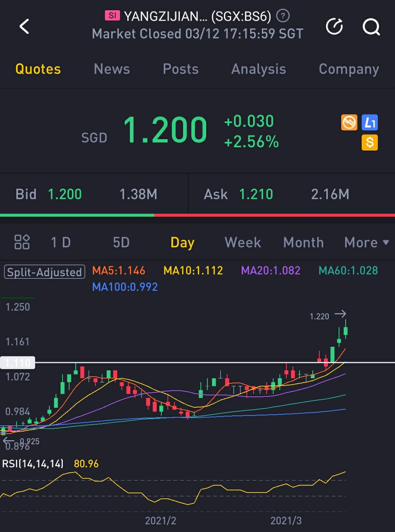Tap the bid volume 1.38M

pos(138,194)
